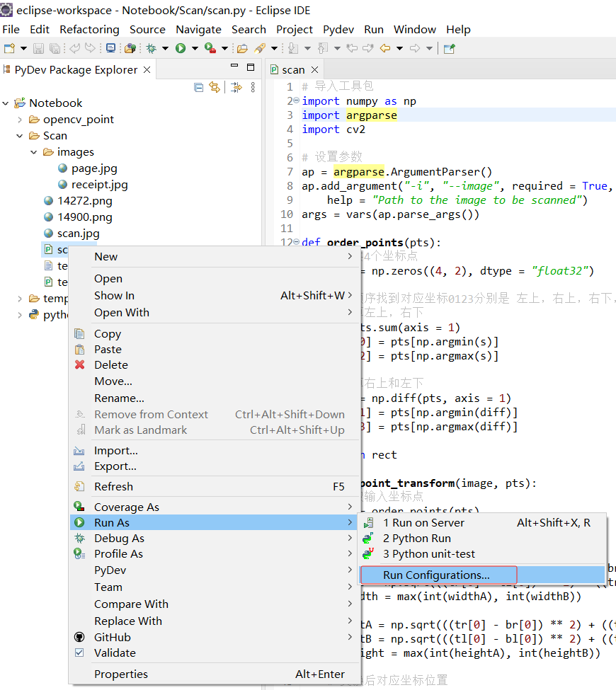
Task: Click the Last Edit Location toolbar icon
Action: pyautogui.click(x=352, y=48)
